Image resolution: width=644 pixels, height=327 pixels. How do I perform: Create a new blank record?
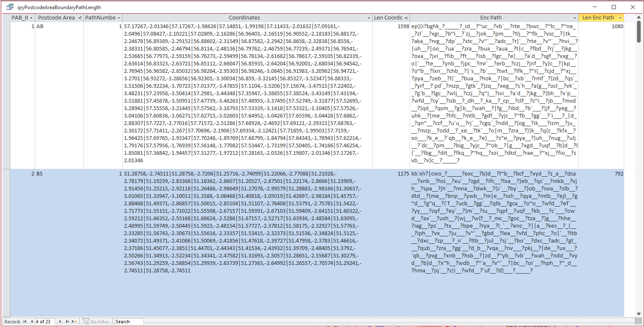75,321
